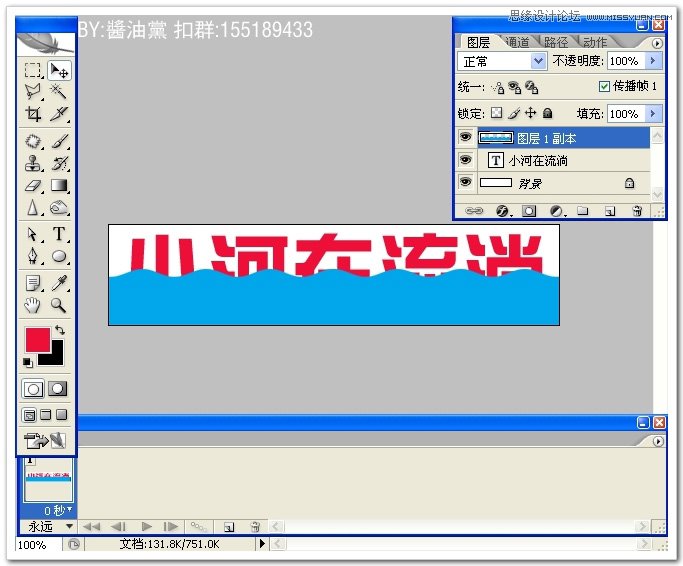Toggle lock image pixels brush icon
This screenshot has width=683, height=566.
coord(514,113)
